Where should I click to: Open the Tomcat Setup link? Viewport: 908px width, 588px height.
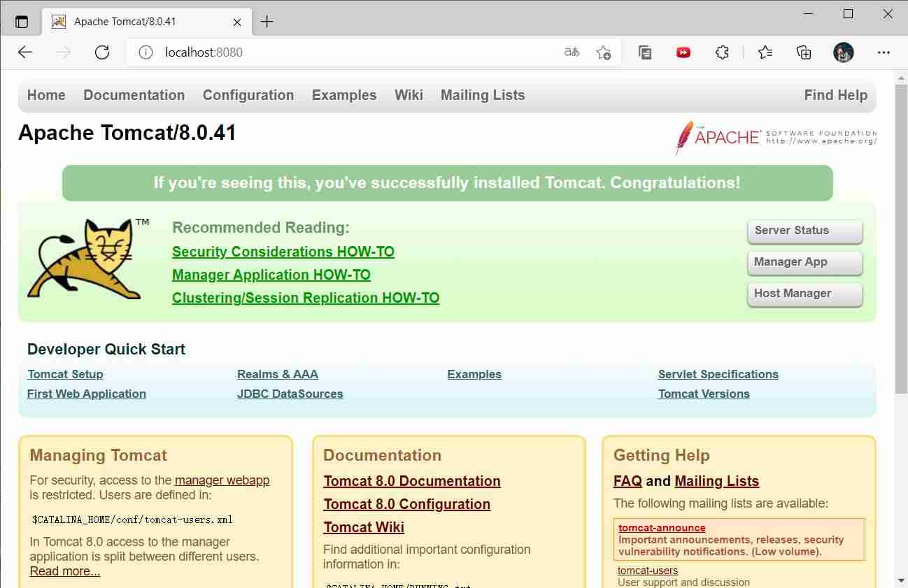coord(65,374)
